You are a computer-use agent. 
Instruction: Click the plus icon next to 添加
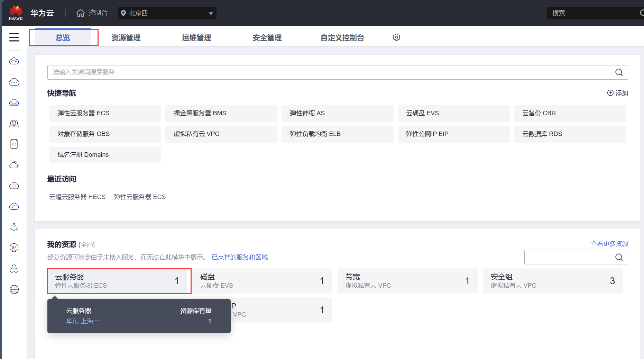pos(610,93)
